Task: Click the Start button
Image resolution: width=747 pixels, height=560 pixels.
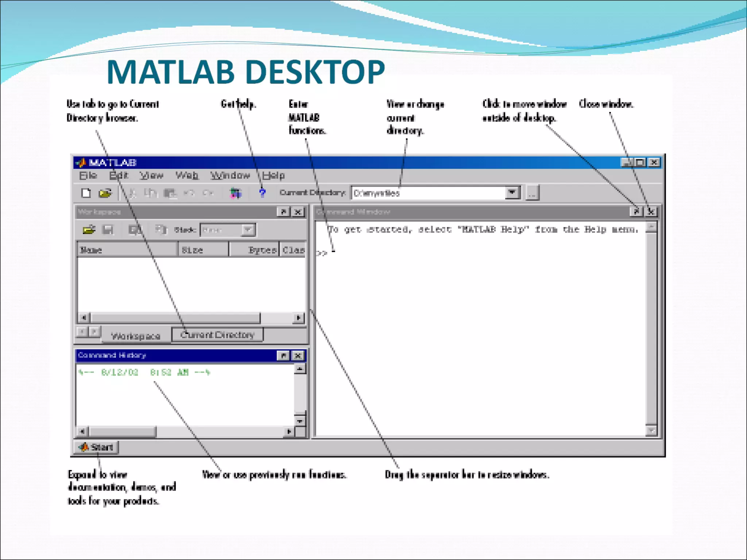Action: 96,447
